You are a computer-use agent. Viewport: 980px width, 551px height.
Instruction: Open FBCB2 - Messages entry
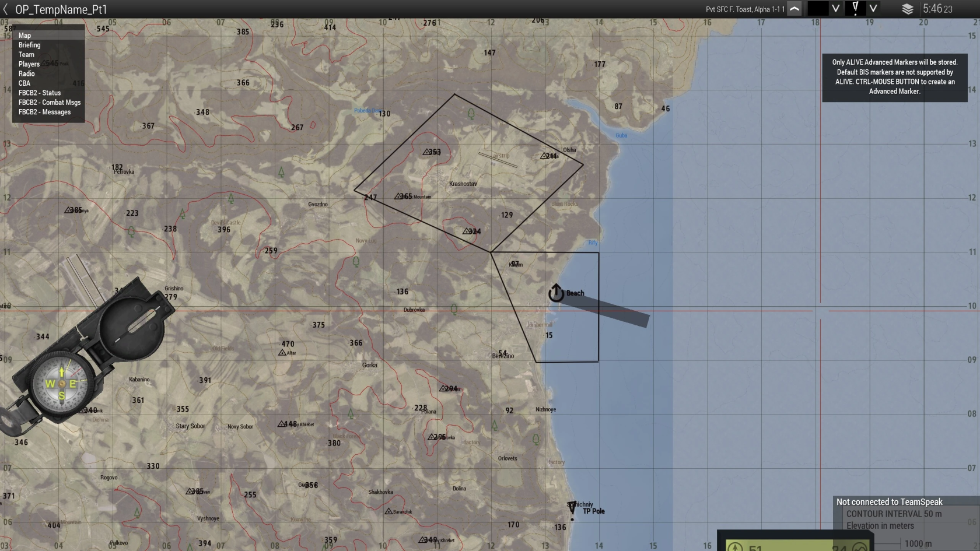click(44, 112)
